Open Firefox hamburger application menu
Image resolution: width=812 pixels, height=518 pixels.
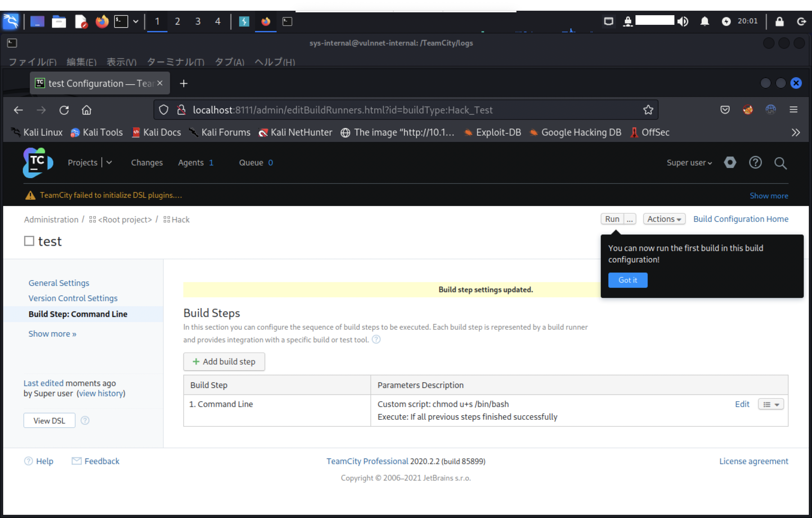793,110
